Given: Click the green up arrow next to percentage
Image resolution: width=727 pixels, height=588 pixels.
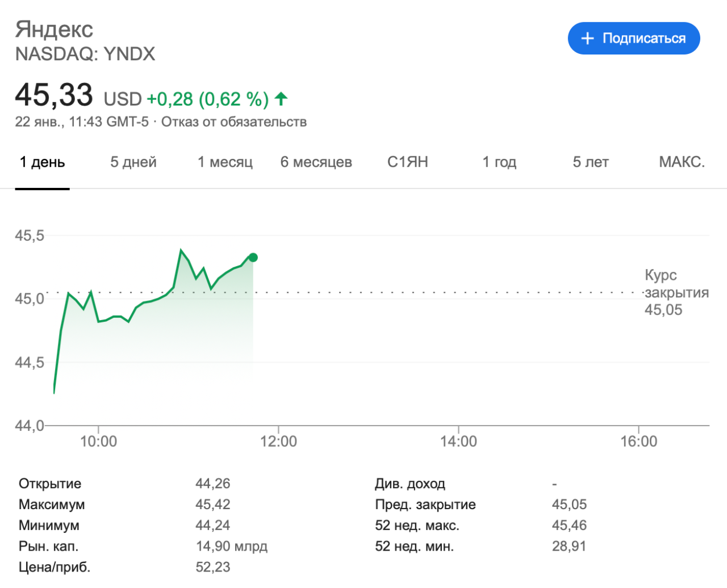Looking at the screenshot, I should coord(281,99).
